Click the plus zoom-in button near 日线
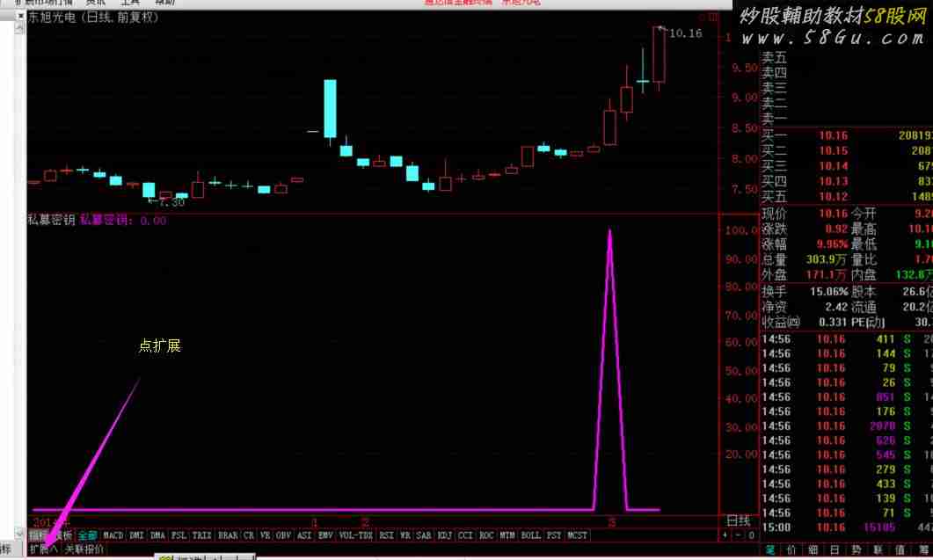 click(725, 535)
